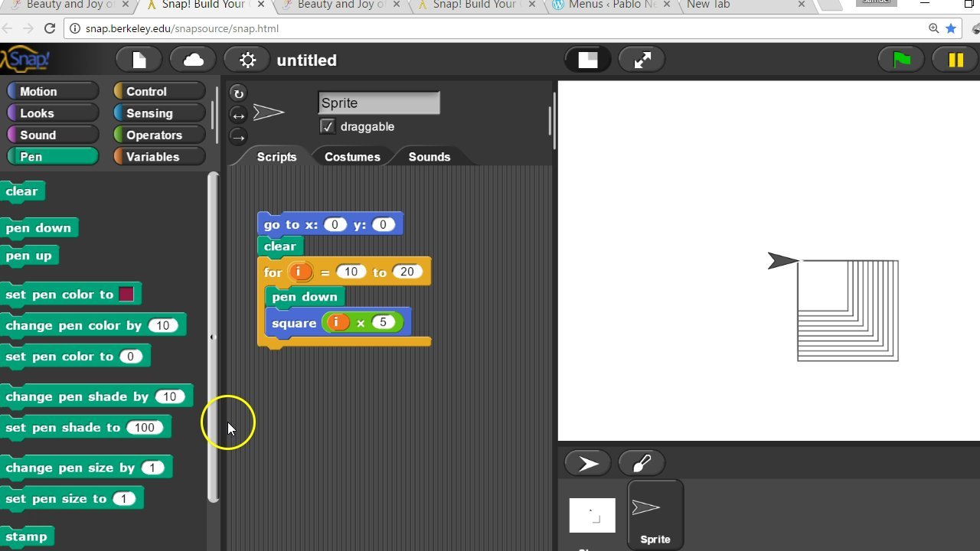The image size is (980, 551).
Task: Click the Sprite name input field
Action: click(x=378, y=102)
